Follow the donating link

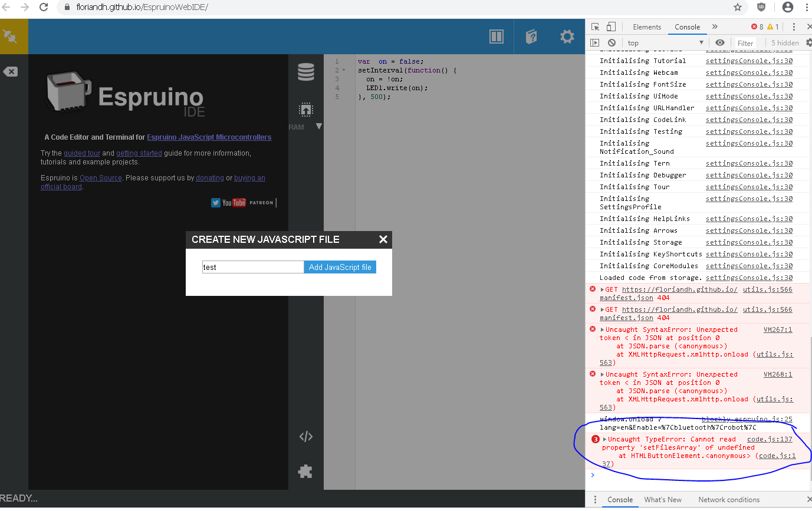(x=210, y=178)
